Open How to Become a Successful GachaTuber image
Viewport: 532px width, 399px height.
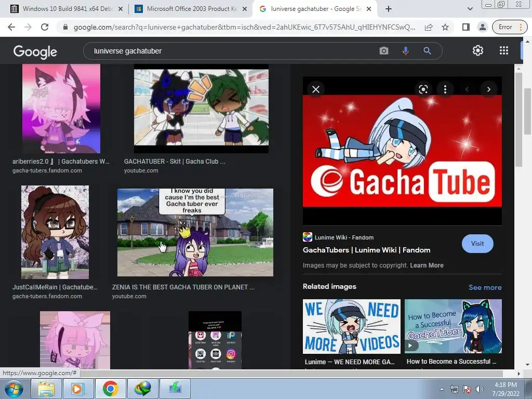point(453,326)
